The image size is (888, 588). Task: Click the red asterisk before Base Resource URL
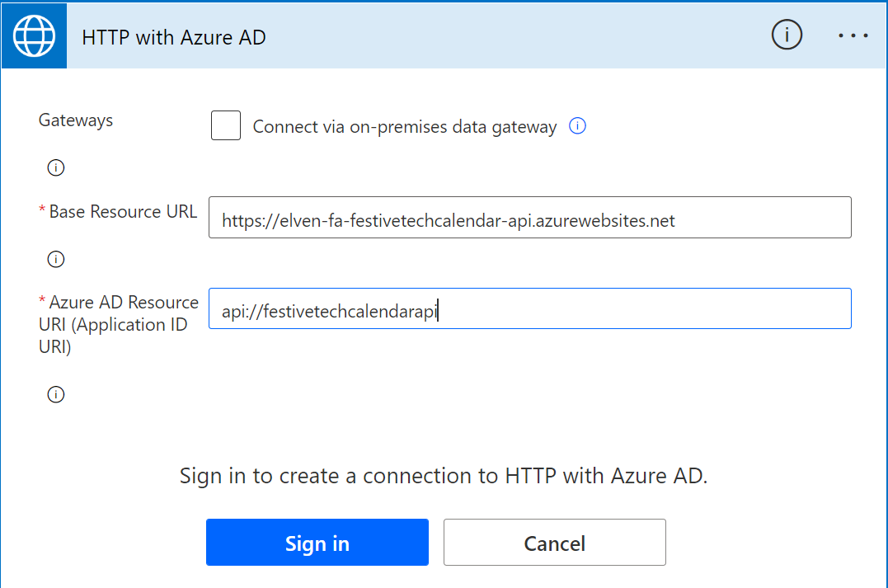coord(42,209)
